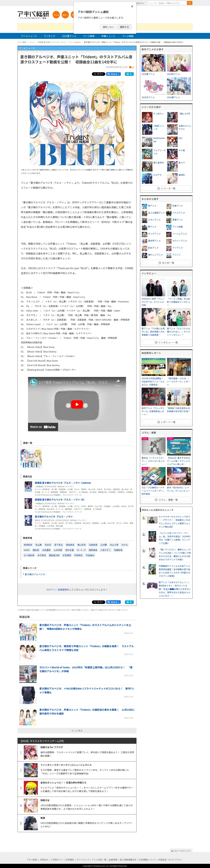Click the コラム・連載一覧 button
The height and width of the screenshot is (868, 210).
click(166, 500)
